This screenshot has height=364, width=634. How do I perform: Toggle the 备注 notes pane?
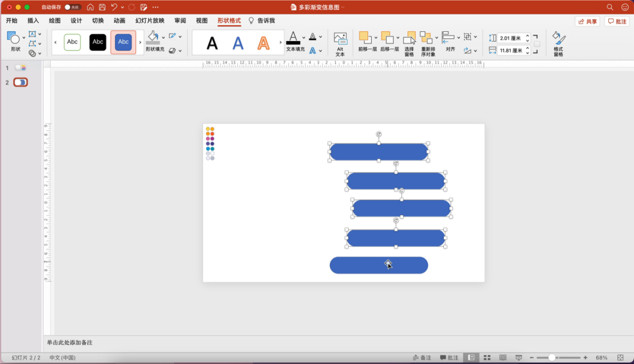[421, 358]
